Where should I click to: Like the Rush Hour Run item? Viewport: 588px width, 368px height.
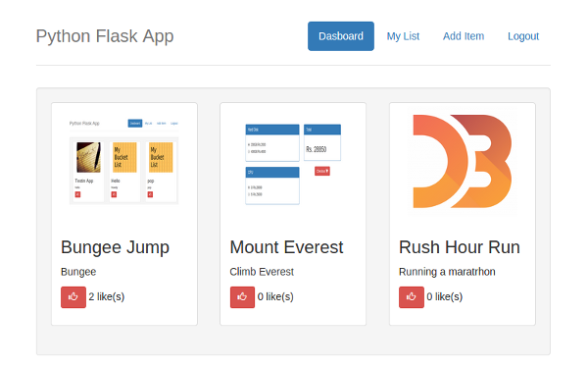point(412,297)
